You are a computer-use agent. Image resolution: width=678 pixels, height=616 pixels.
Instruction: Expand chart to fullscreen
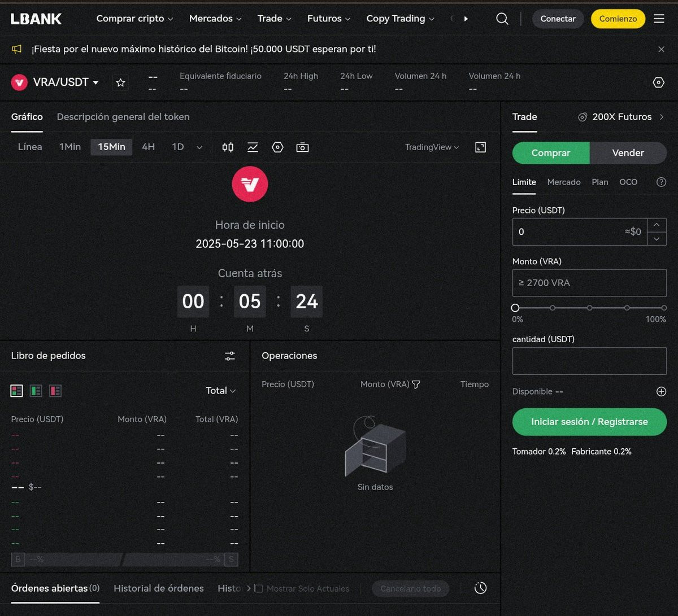point(480,147)
